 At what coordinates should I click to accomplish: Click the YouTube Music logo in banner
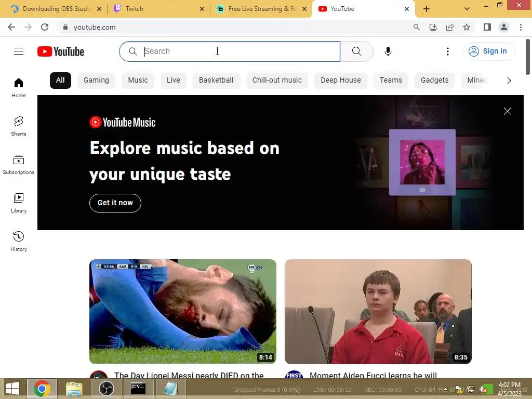[123, 122]
